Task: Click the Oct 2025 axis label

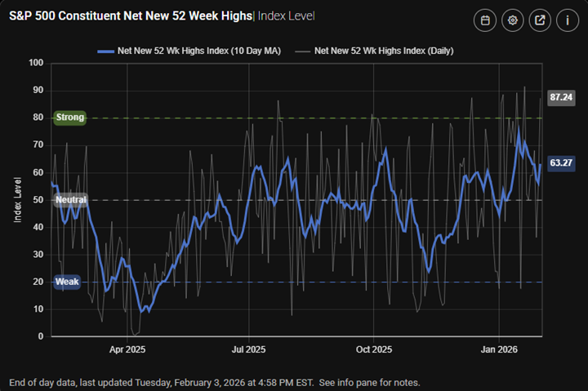Action: point(374,349)
